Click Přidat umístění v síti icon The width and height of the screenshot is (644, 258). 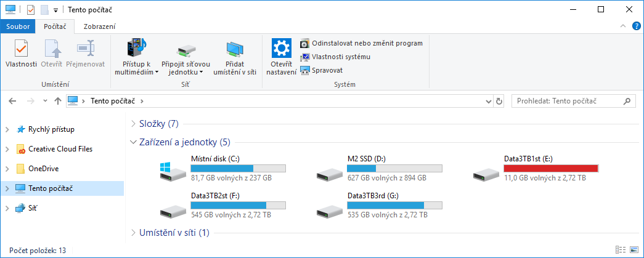tap(235, 50)
